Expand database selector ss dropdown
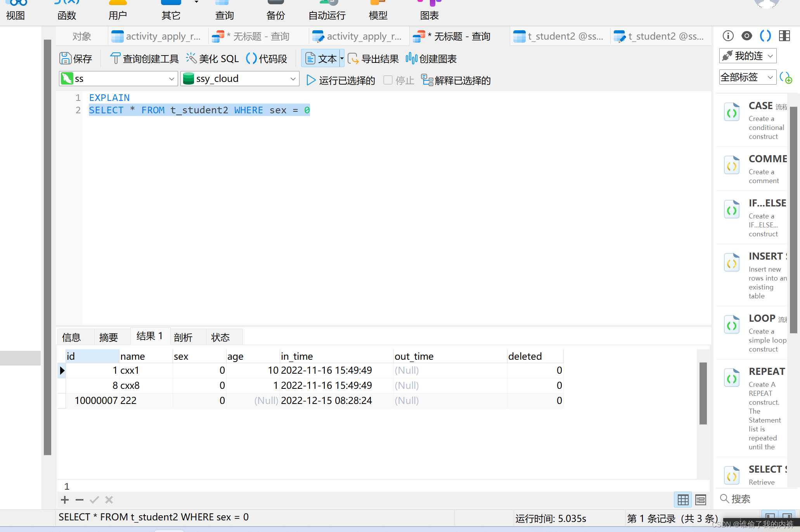The height and width of the screenshot is (532, 800). [171, 78]
